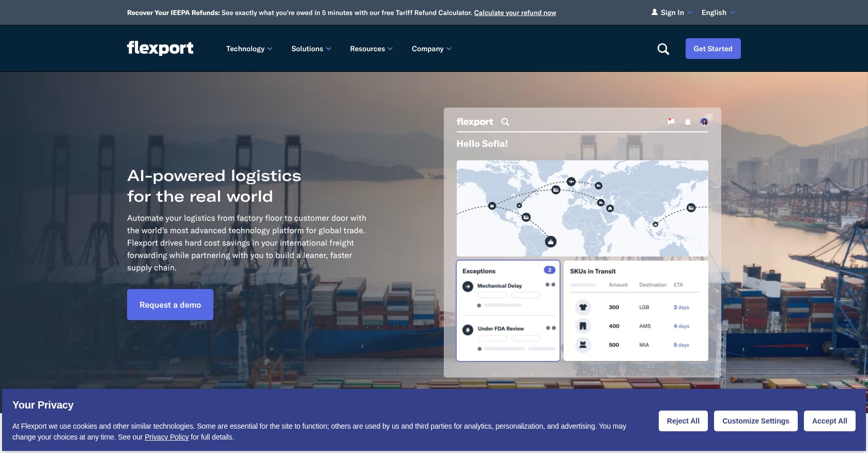868x453 pixels.
Task: Accept all cookies
Action: pos(830,421)
